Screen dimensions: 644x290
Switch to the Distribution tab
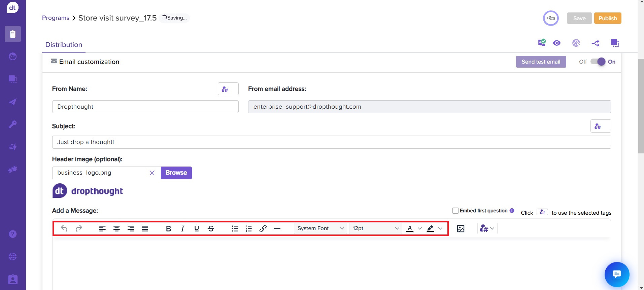pyautogui.click(x=64, y=45)
